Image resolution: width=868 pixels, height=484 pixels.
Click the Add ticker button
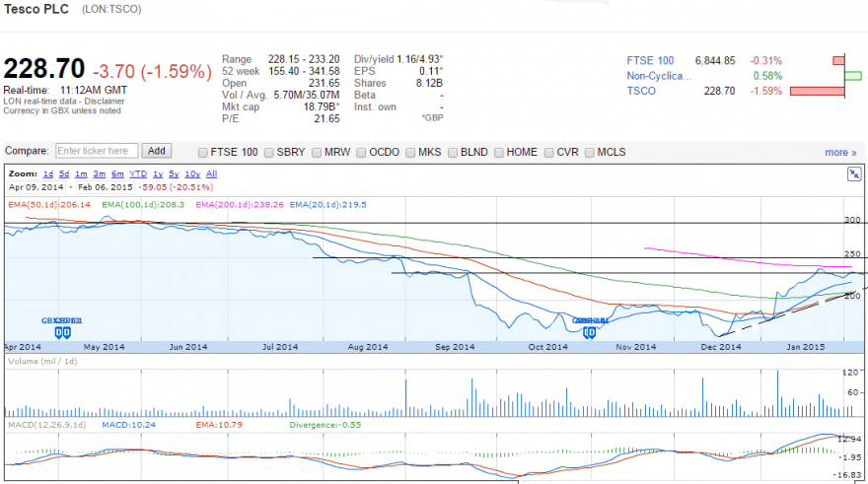pos(156,151)
